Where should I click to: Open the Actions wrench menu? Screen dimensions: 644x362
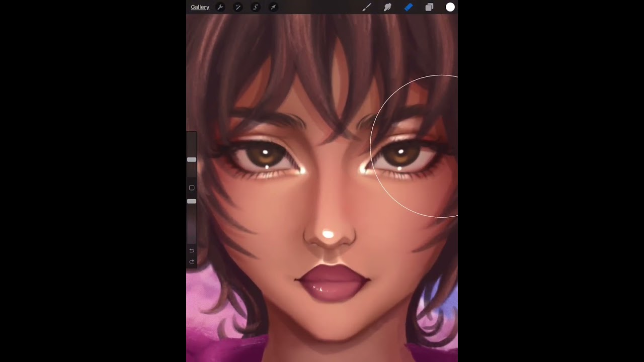[x=220, y=7]
